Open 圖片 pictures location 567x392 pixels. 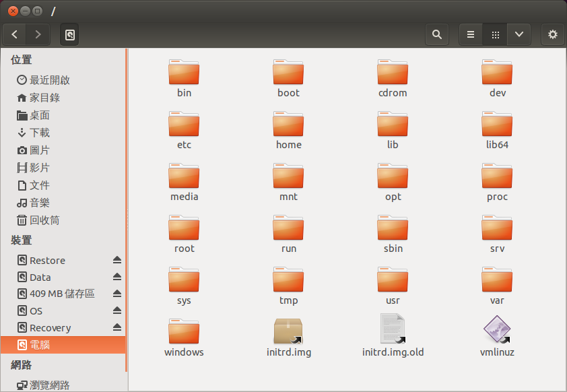63,150
